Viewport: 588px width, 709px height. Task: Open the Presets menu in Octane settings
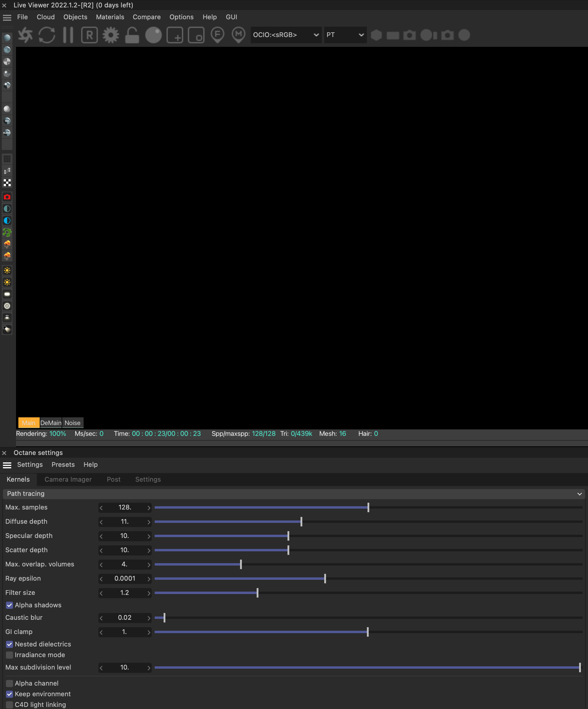pyautogui.click(x=63, y=464)
